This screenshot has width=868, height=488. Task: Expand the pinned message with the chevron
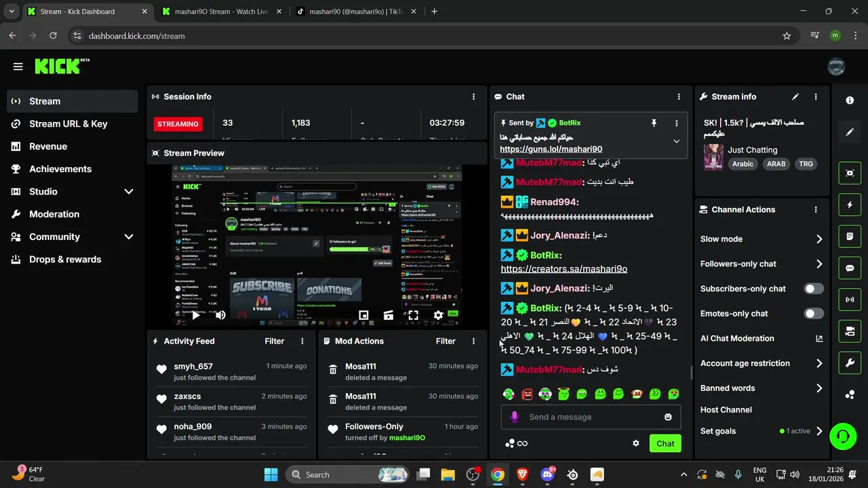point(676,142)
